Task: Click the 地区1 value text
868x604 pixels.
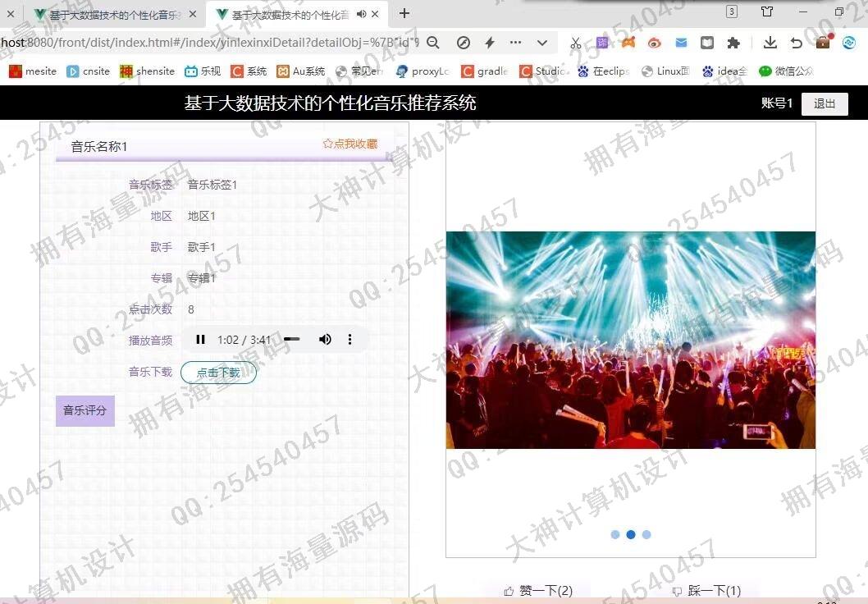Action: 202,216
